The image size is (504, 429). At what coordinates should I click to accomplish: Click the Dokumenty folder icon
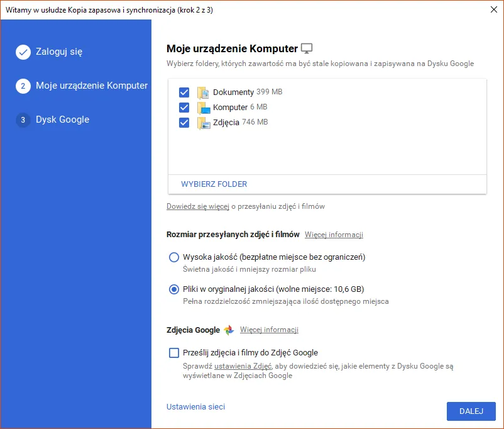tap(203, 92)
